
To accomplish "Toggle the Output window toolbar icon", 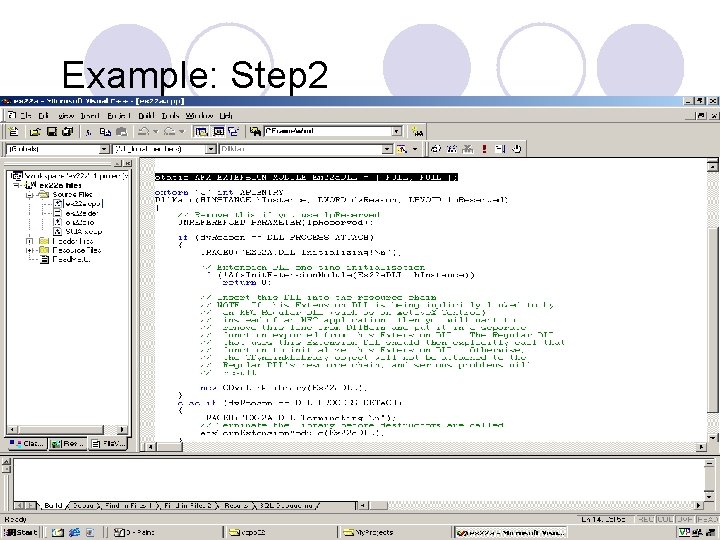I will coord(218,132).
